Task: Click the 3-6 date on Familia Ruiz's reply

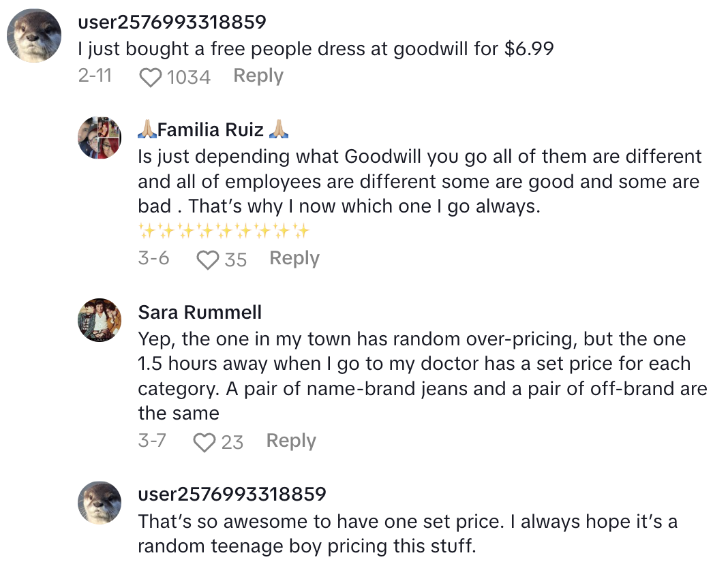Action: [x=153, y=259]
